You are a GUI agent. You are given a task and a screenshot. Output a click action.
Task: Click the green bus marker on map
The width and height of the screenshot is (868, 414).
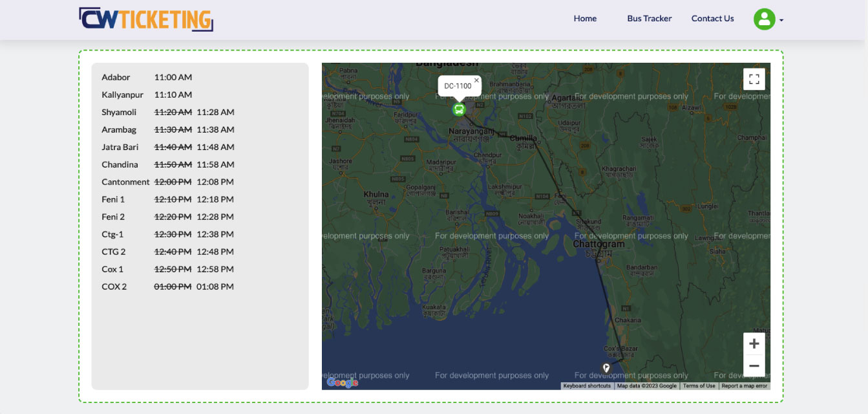[x=459, y=109]
